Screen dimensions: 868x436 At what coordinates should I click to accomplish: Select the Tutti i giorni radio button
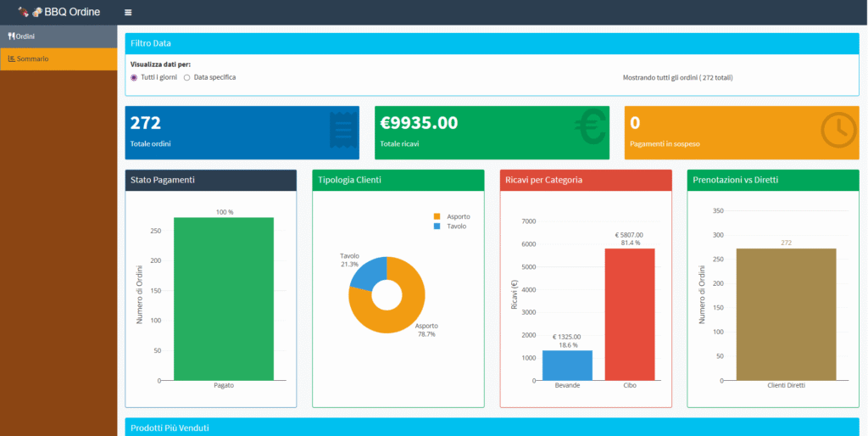134,77
